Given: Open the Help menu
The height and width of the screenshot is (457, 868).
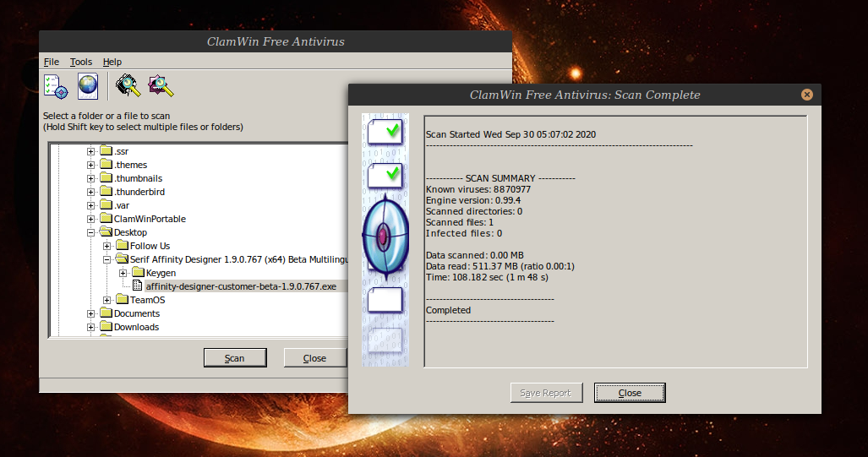Looking at the screenshot, I should point(112,62).
